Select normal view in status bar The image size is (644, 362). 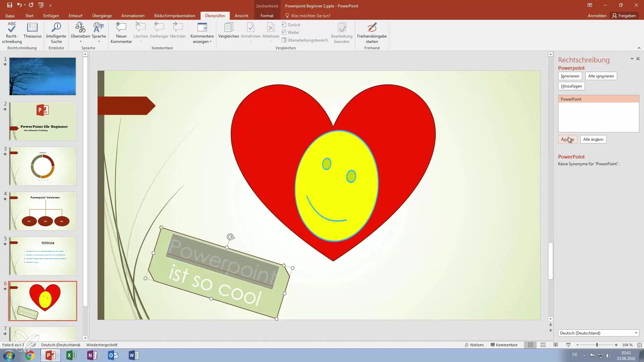[x=530, y=345]
